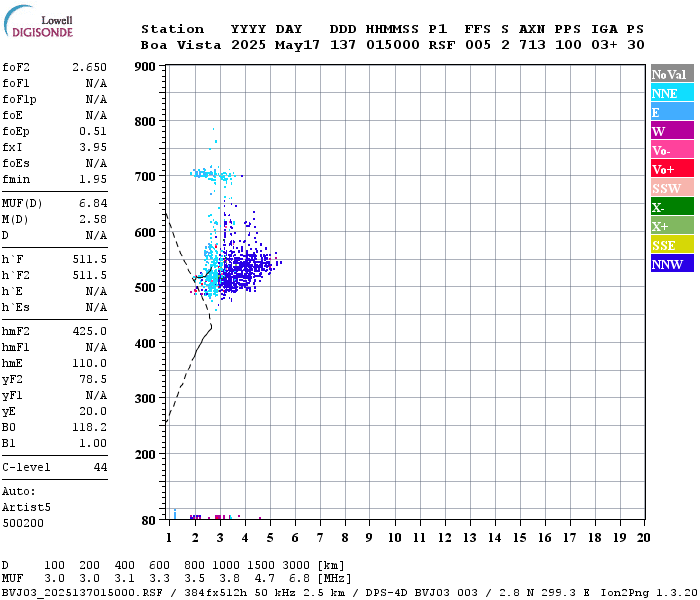Click the BVJ03_2025137015000.RSF file name
700x600 pixels.
(x=82, y=593)
